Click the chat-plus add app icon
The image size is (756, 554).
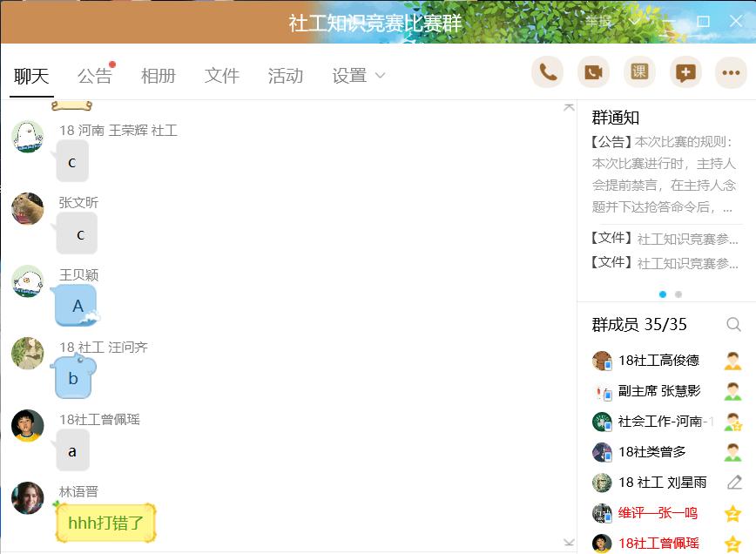click(x=685, y=72)
